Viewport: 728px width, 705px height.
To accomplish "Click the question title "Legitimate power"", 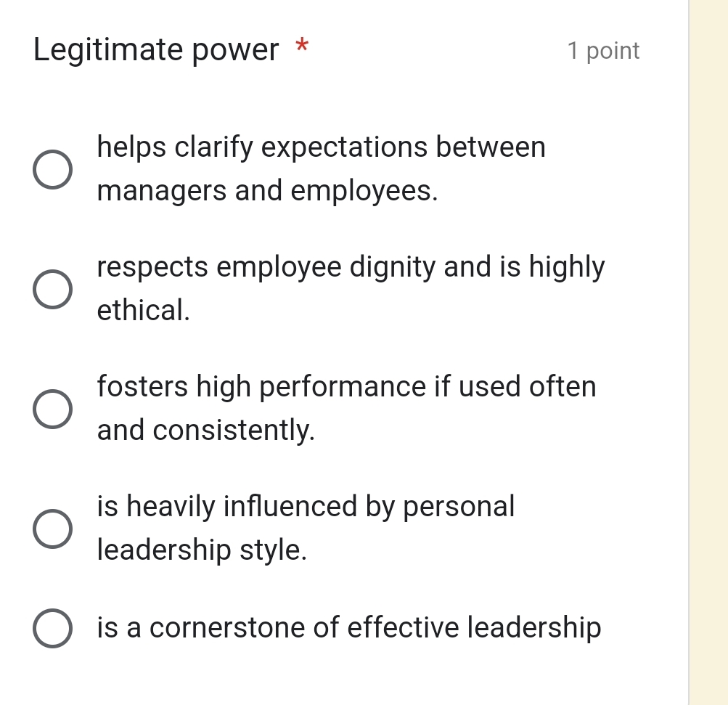I will (x=156, y=49).
